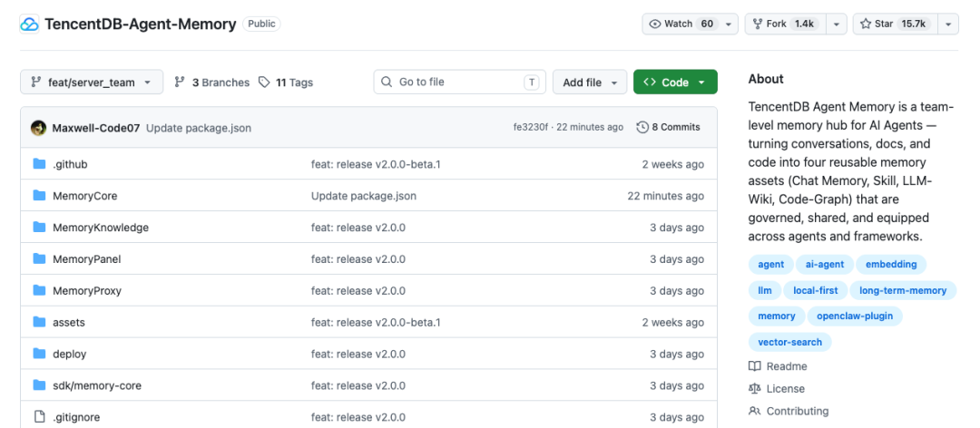Image resolution: width=980 pixels, height=428 pixels.
Task: Open the green Code dropdown
Action: 675,82
